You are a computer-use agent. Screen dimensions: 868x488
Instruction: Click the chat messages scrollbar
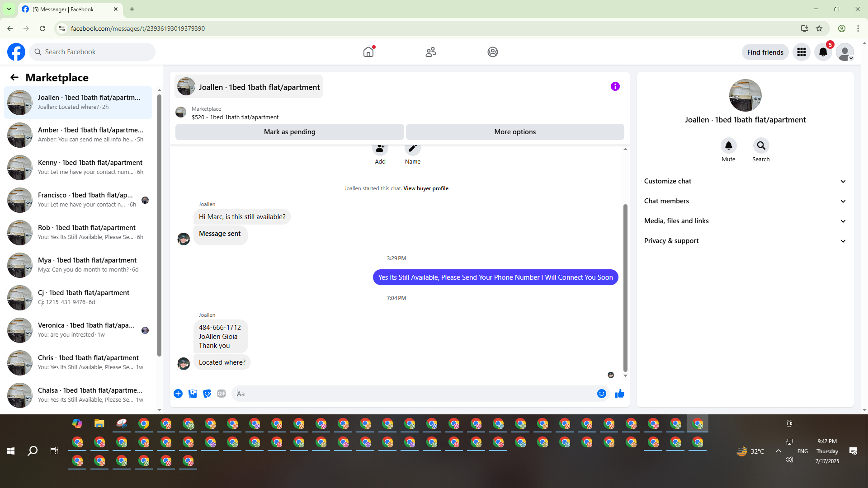point(625,288)
